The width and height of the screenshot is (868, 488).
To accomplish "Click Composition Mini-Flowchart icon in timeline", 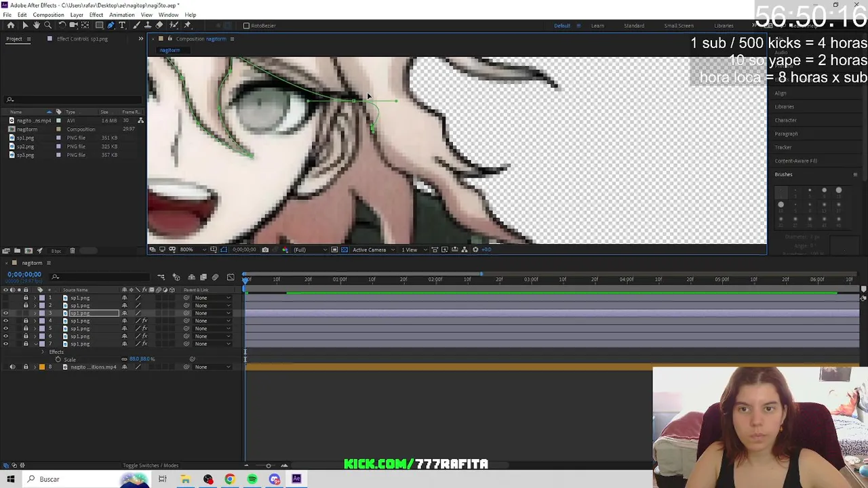I will tap(161, 277).
